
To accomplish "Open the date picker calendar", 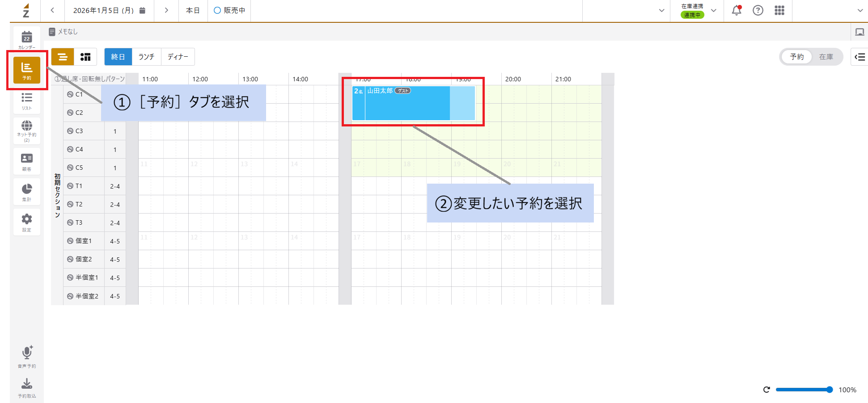I will (142, 10).
